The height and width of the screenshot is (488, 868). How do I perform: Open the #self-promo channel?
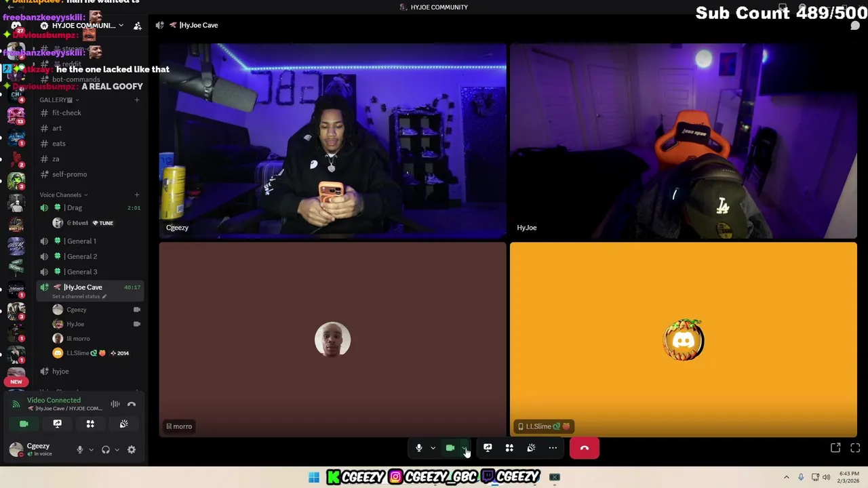click(90, 174)
